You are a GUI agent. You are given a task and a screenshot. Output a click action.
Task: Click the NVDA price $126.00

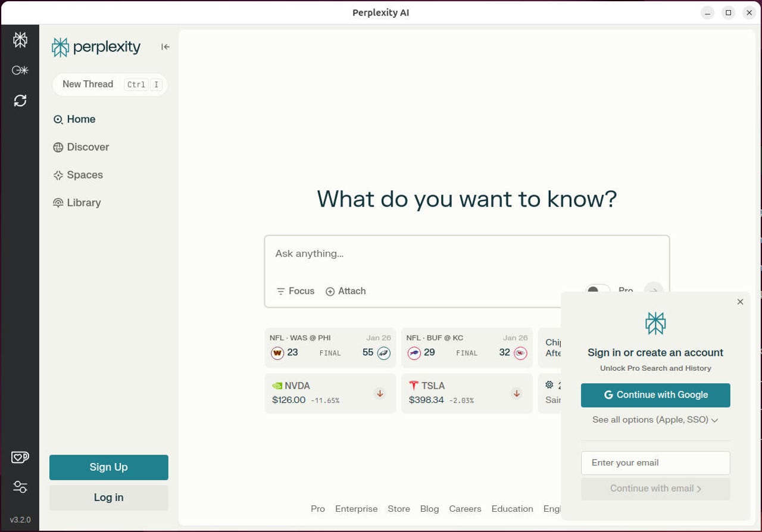pos(289,400)
